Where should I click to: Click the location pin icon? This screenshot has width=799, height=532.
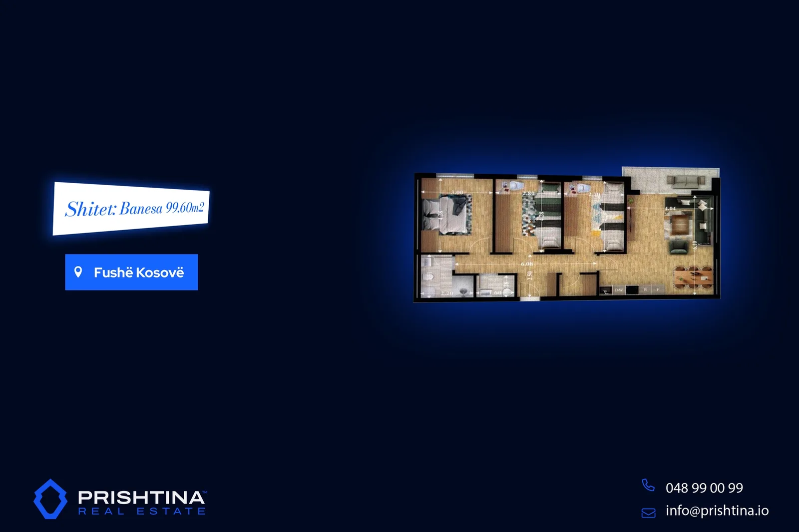coord(78,272)
